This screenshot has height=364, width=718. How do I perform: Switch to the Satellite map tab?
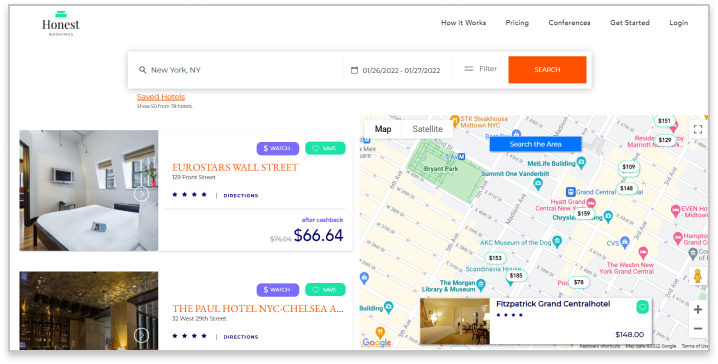click(427, 129)
